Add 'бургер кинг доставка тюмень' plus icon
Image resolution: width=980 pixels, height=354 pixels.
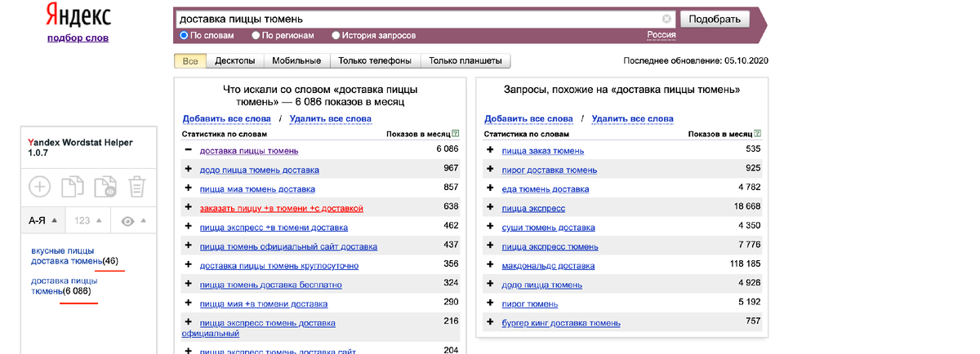click(491, 323)
